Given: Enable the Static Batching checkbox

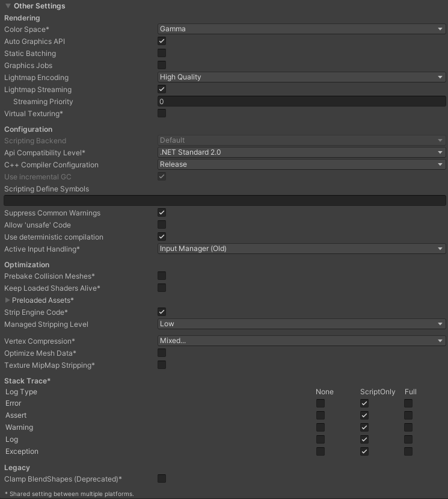Looking at the screenshot, I should coord(162,53).
